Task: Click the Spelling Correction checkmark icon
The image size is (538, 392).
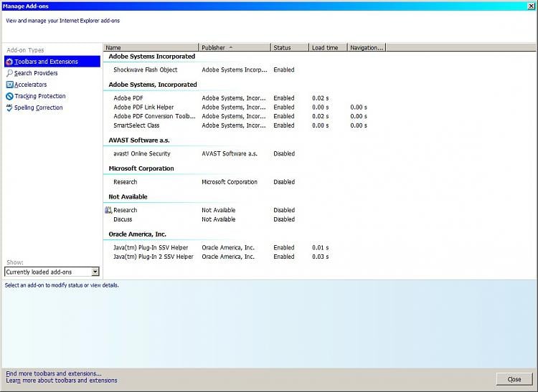Action: point(9,107)
